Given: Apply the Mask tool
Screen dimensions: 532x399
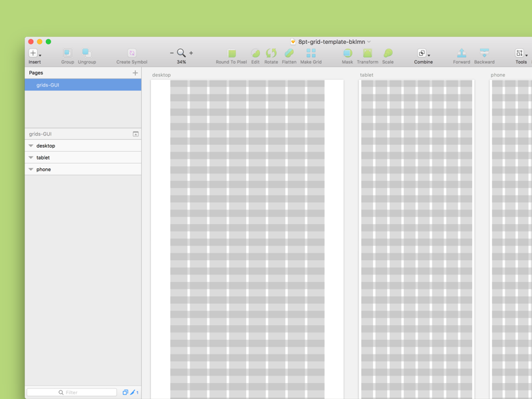Looking at the screenshot, I should 347,53.
